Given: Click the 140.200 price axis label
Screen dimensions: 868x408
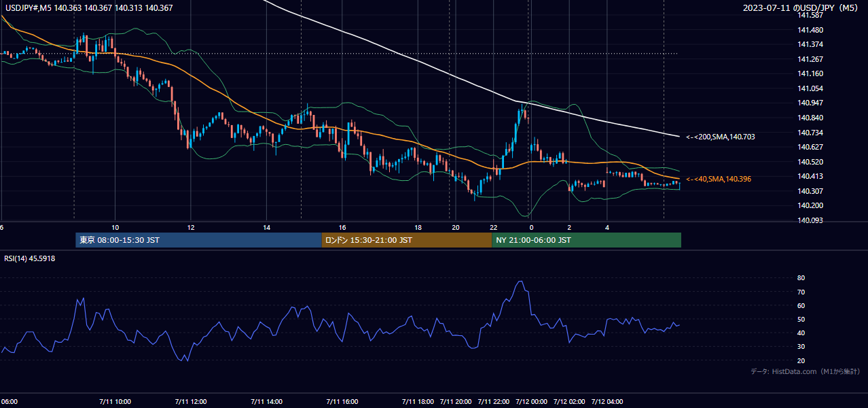Looking at the screenshot, I should pos(812,205).
